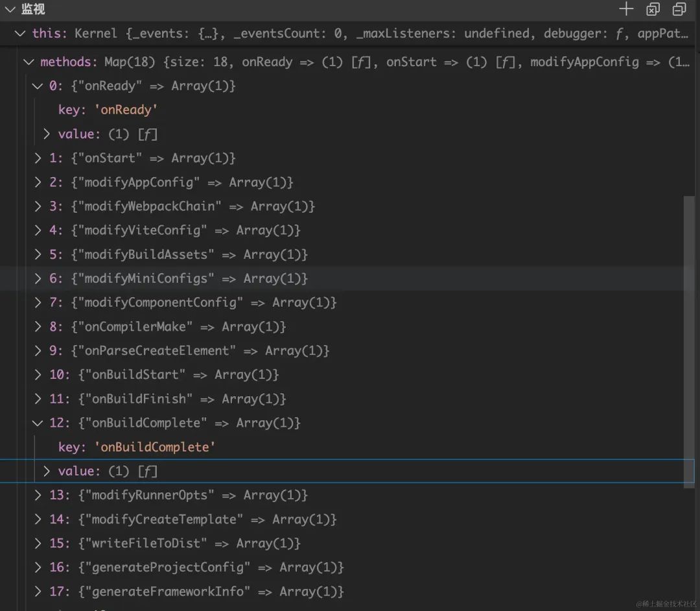Expand entry 5 modifyBuildAssets
The height and width of the screenshot is (611, 700).
38,254
